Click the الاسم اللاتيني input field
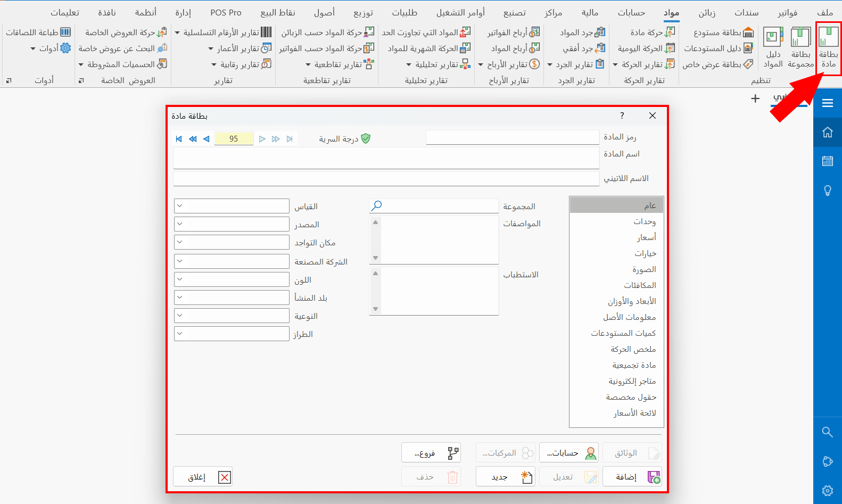 (386, 179)
